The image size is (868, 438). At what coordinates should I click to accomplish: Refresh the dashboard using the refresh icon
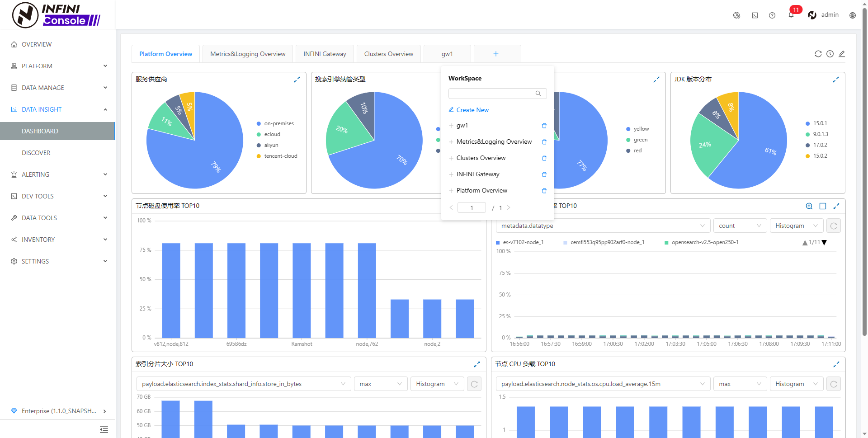[818, 54]
